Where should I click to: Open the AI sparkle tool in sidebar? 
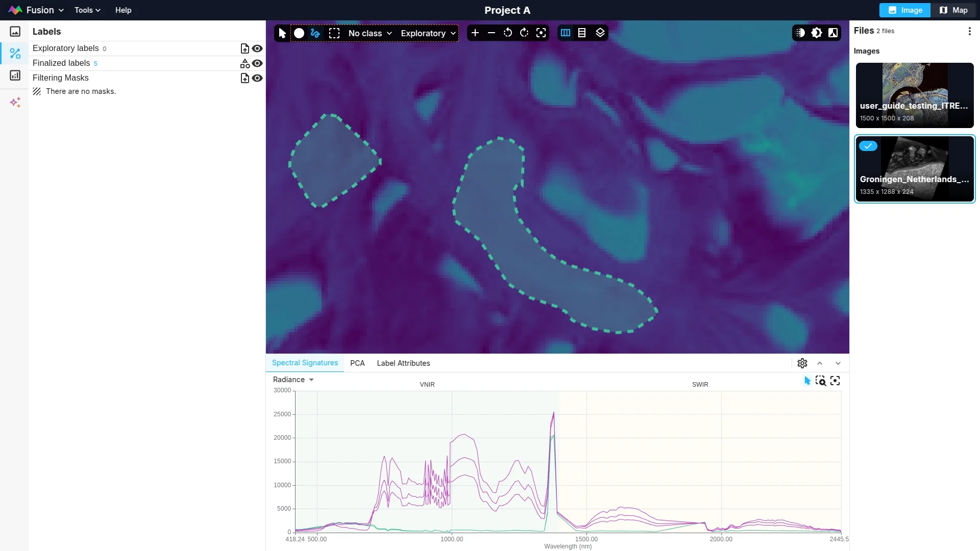(x=15, y=103)
